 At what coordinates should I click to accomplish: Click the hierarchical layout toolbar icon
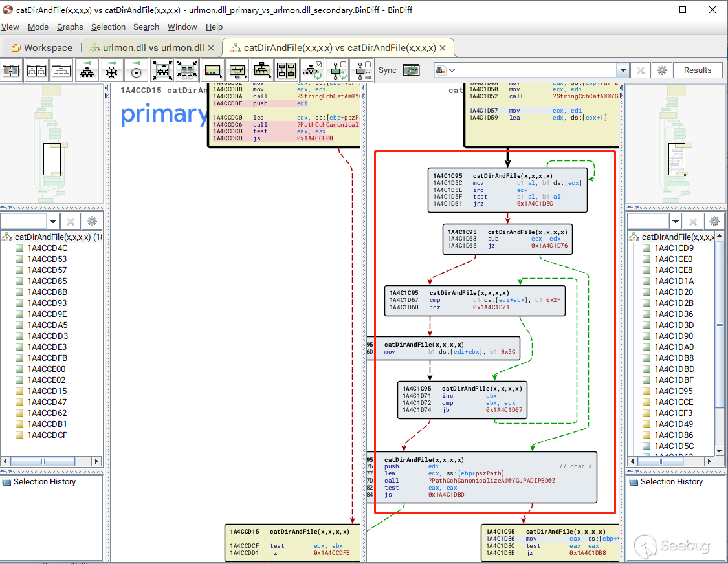point(87,70)
